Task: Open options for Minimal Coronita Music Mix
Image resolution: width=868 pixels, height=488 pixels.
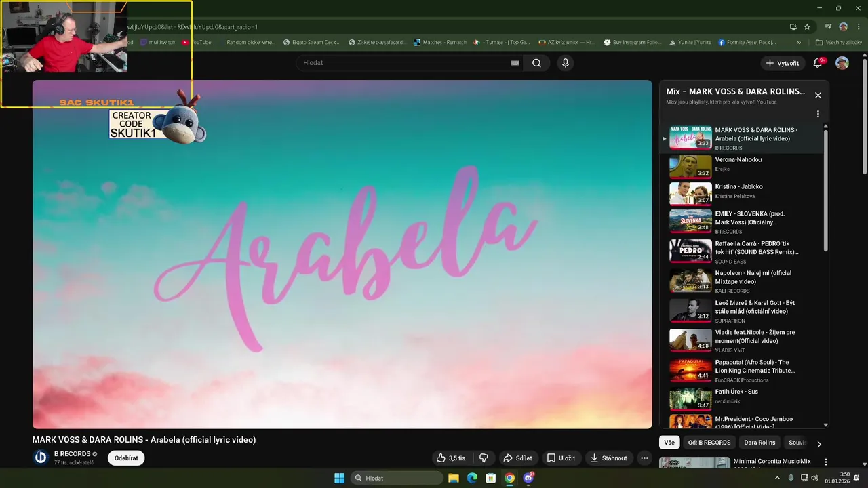Action: (x=825, y=462)
